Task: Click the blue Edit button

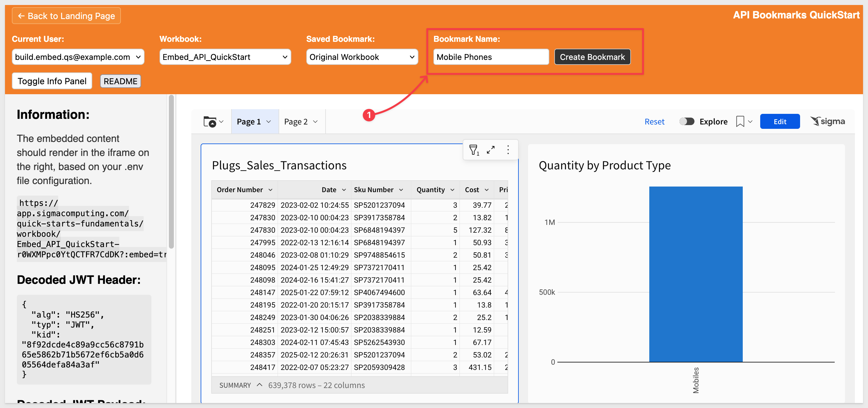Action: [x=780, y=121]
